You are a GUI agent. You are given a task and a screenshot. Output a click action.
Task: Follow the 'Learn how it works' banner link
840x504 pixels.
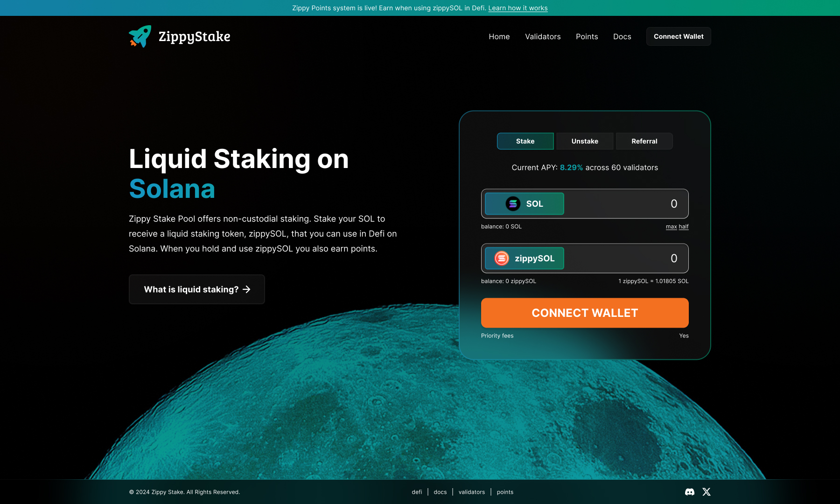pyautogui.click(x=518, y=8)
